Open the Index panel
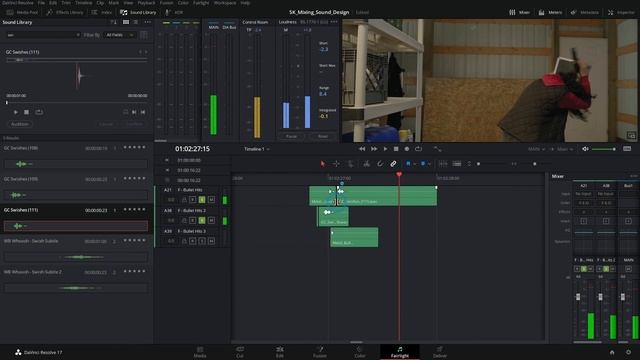The width and height of the screenshot is (640, 360). pos(102,12)
